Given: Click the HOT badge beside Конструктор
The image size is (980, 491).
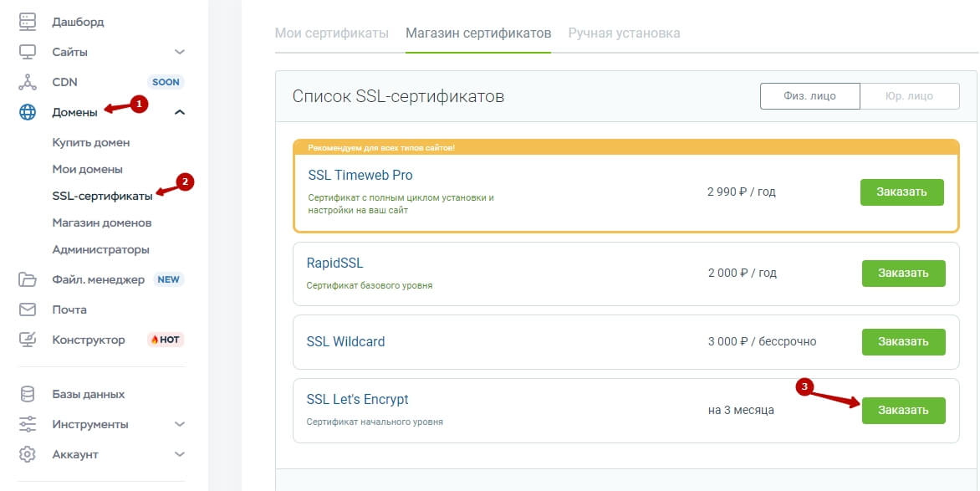Looking at the screenshot, I should click(166, 340).
